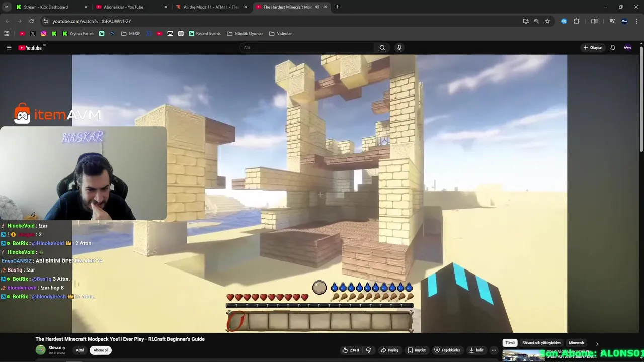Expand the Günlük Oyunlar bookmarks folder
Screen dimensions: 644x362
click(245, 34)
